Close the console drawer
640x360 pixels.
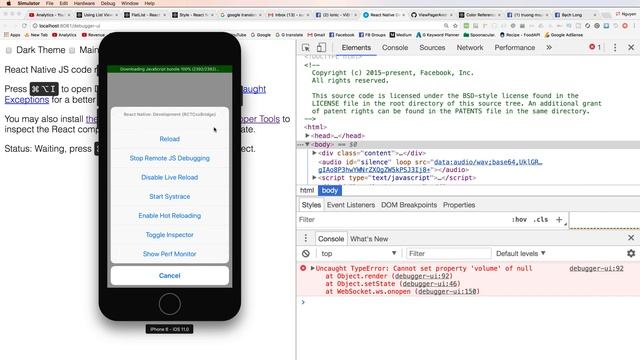click(x=631, y=237)
